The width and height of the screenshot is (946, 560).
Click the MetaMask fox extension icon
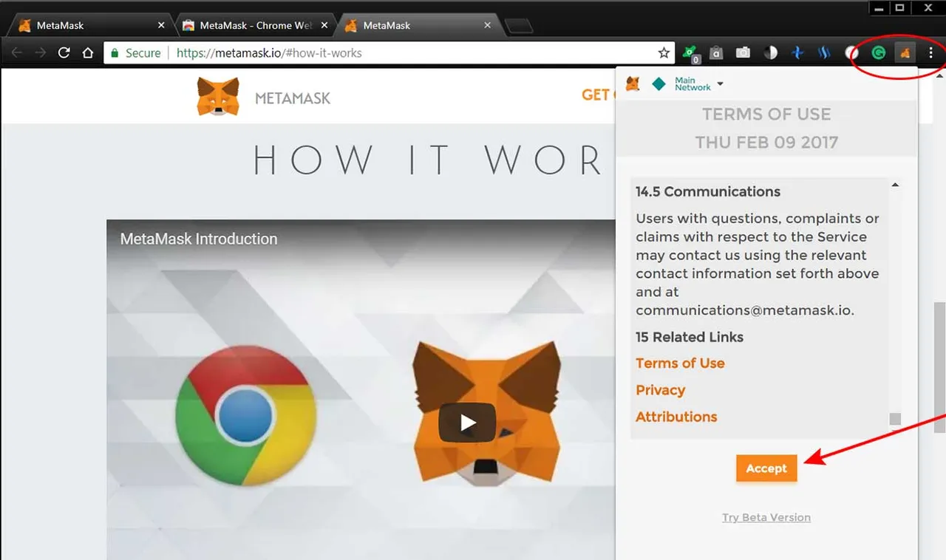[905, 53]
